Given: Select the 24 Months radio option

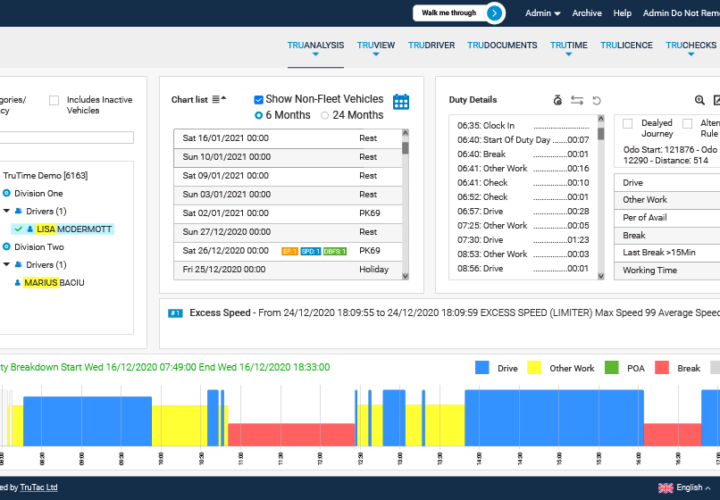Looking at the screenshot, I should [325, 115].
